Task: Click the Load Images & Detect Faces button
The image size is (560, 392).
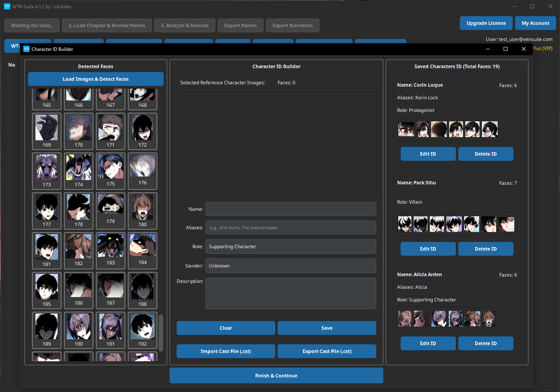Action: [95, 79]
